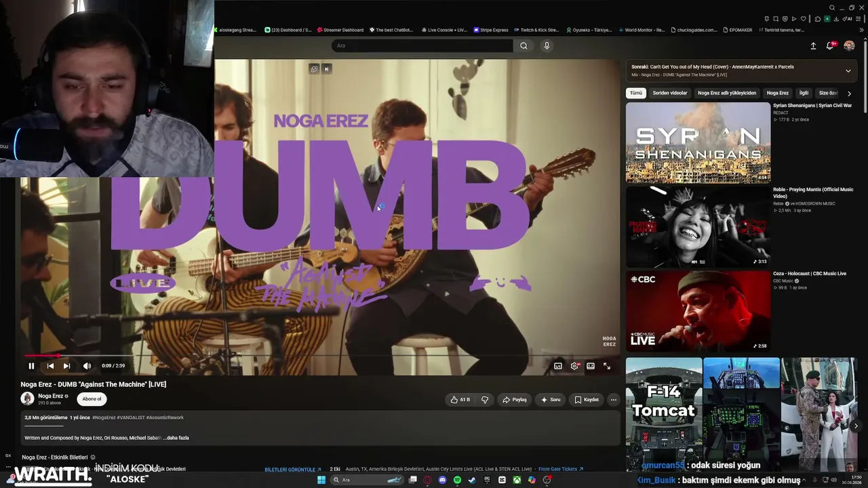Image resolution: width=868 pixels, height=488 pixels.
Task: Show hidden bookmarks with the chevron
Action: (x=862, y=30)
